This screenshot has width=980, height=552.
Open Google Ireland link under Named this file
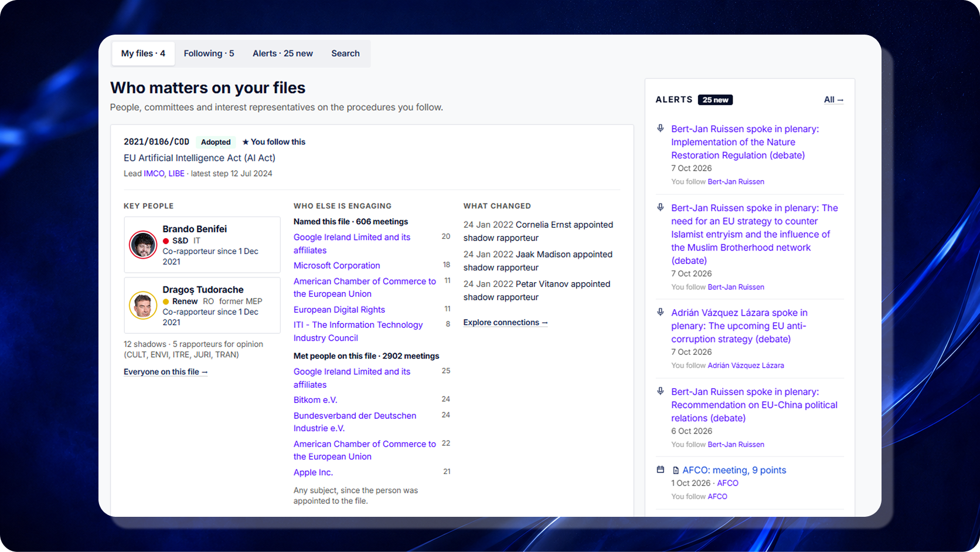click(352, 243)
